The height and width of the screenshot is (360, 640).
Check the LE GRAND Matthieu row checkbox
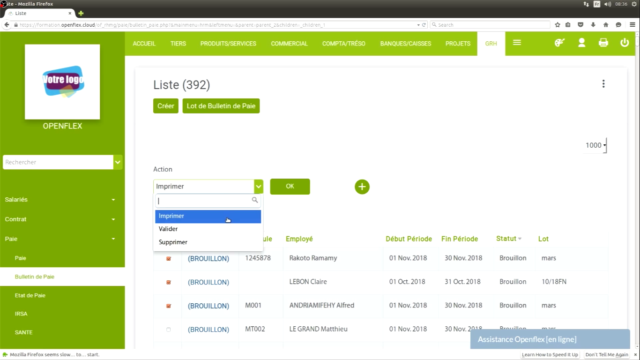[x=169, y=329]
